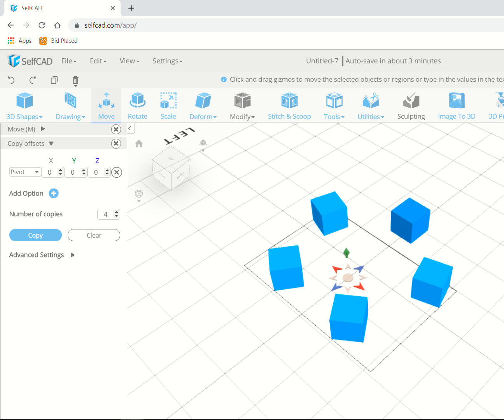Screen dimensions: 504x420
Task: Click the green vertical gizmo arrow
Action: pos(346,253)
